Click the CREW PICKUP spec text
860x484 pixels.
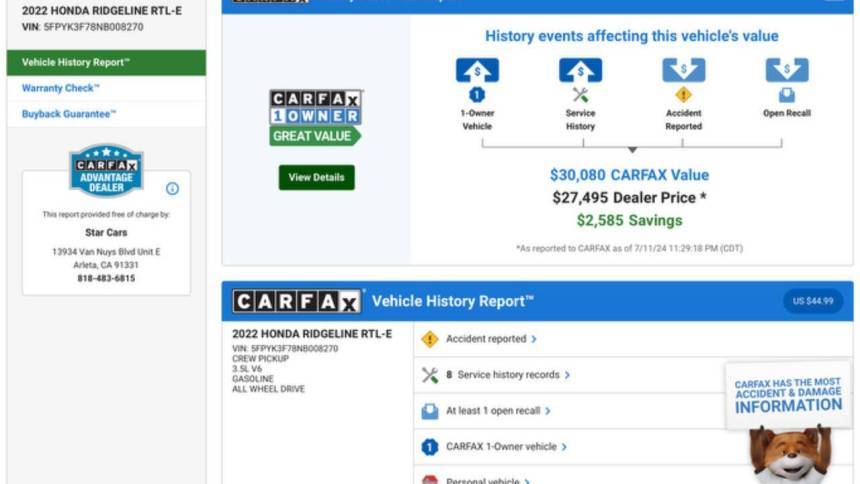click(x=261, y=359)
